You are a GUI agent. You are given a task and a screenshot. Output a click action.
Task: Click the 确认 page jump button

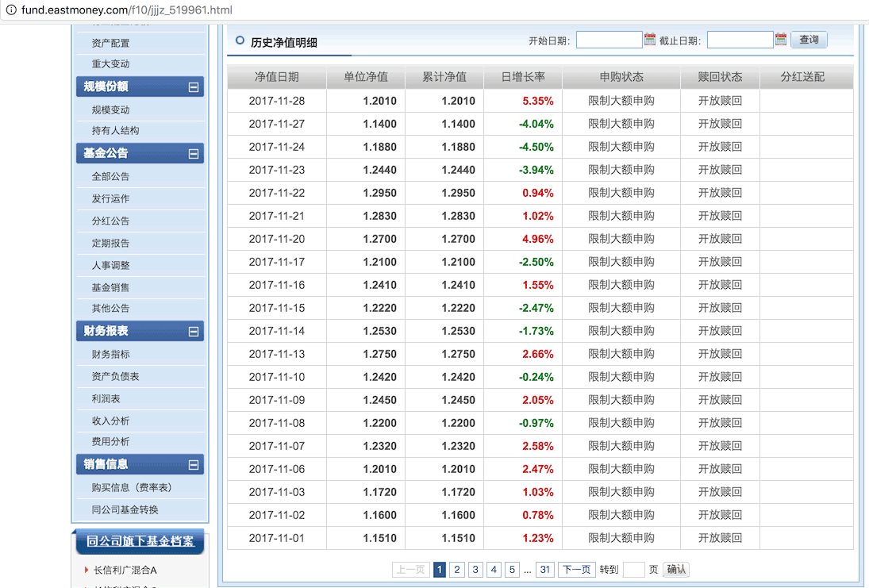[x=675, y=569]
